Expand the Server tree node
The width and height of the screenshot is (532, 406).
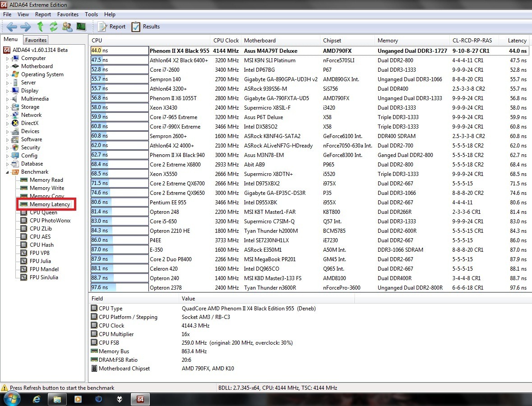coord(7,83)
